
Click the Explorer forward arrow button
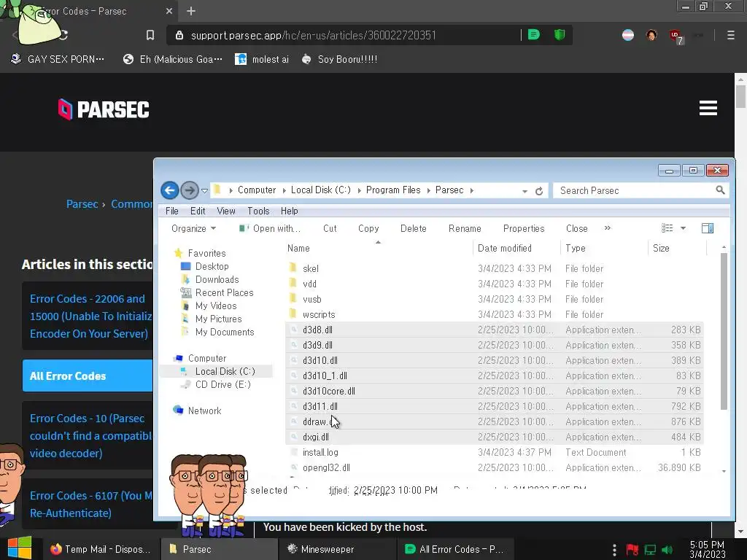(190, 190)
